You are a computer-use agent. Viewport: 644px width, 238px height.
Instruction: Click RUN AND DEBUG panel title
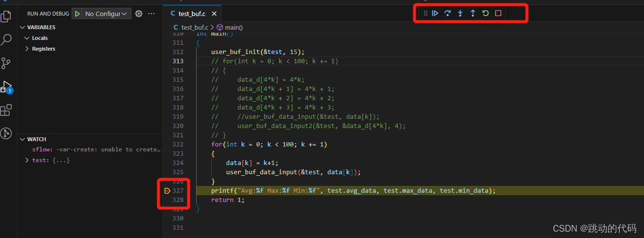[x=47, y=14]
